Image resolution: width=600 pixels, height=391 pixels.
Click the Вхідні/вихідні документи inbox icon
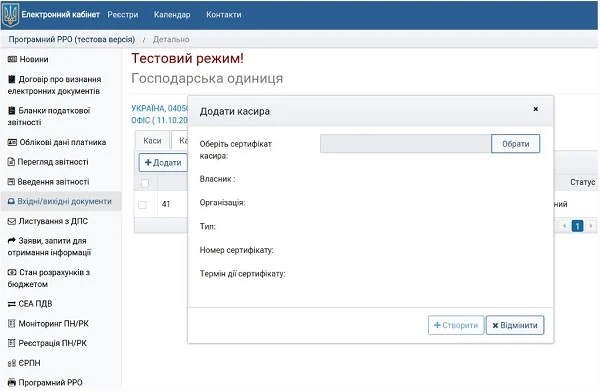pos(11,201)
